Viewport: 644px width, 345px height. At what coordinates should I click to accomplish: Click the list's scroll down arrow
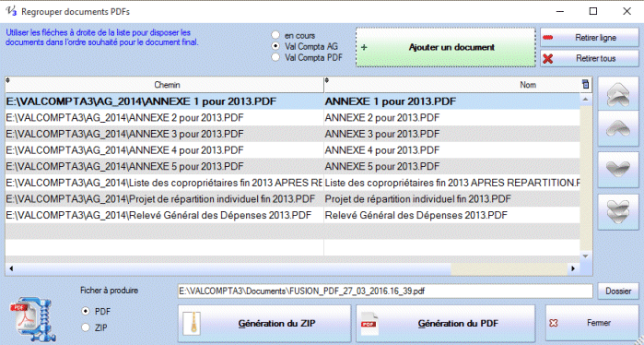coord(586,256)
